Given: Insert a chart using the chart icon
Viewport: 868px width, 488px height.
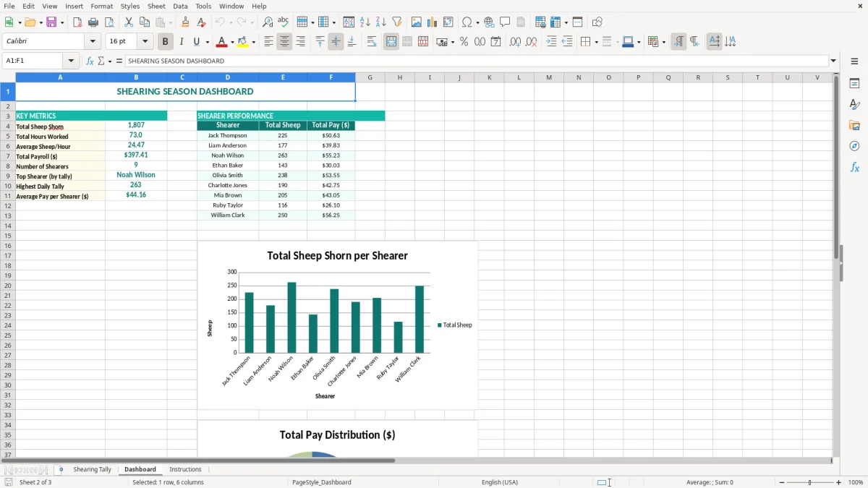Looking at the screenshot, I should (433, 22).
